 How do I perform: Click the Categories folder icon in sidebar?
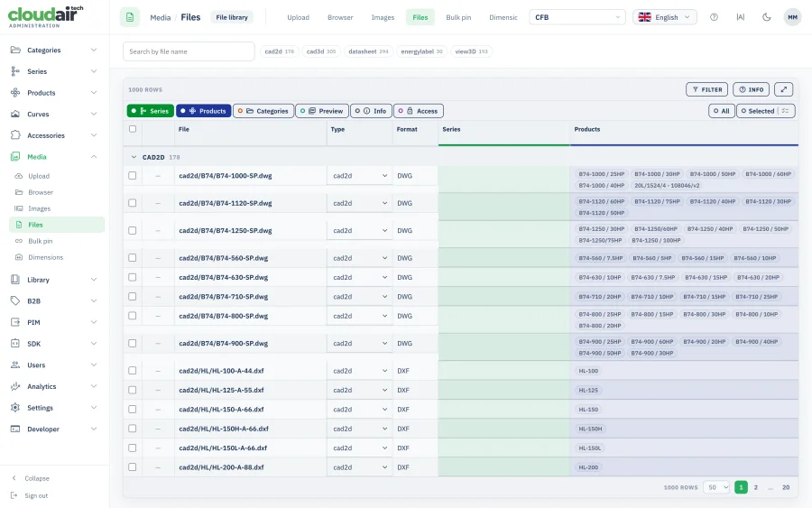tap(15, 51)
